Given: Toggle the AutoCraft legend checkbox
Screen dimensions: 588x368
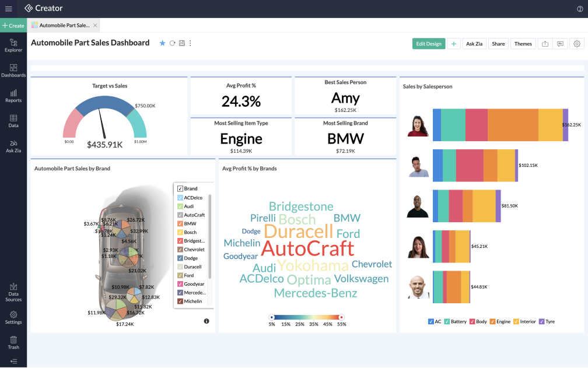Looking at the screenshot, I should click(x=180, y=215).
